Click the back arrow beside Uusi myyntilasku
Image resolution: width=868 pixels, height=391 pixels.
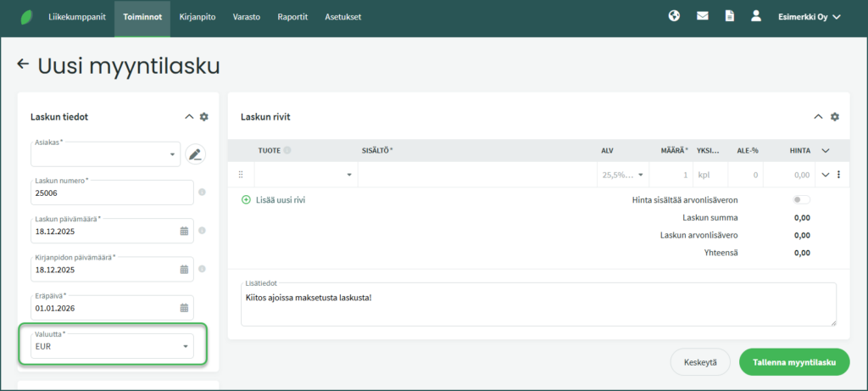pyautogui.click(x=23, y=64)
